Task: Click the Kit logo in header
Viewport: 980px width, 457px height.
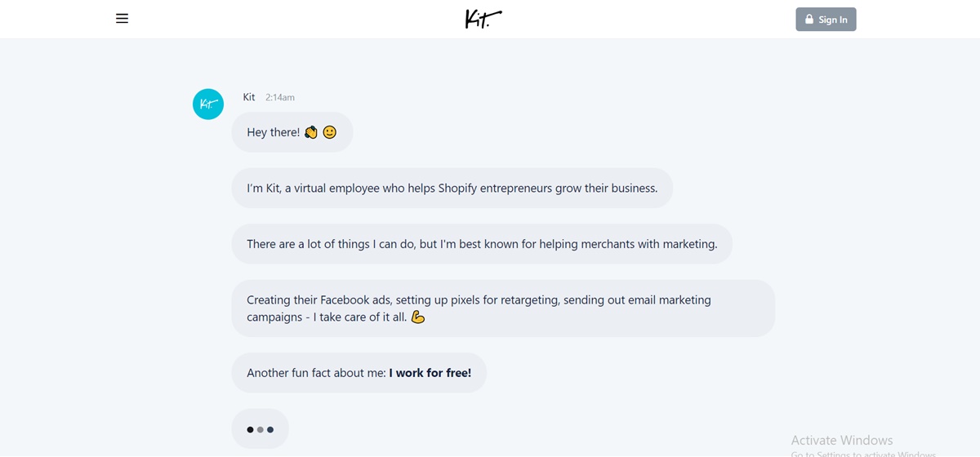Action: click(x=483, y=18)
